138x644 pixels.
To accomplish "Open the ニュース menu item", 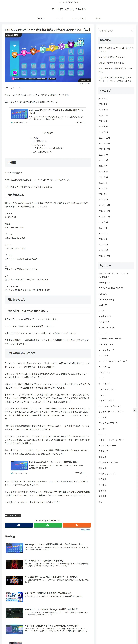I will [60, 18].
